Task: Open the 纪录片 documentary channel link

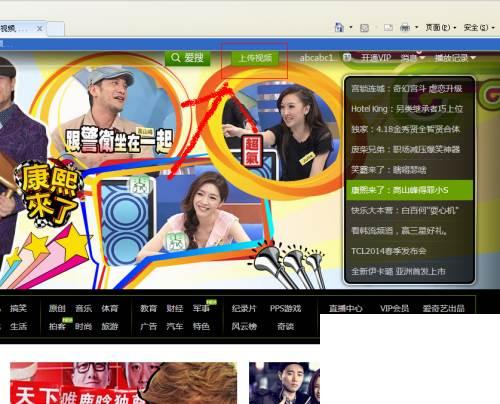Action: pos(244,308)
